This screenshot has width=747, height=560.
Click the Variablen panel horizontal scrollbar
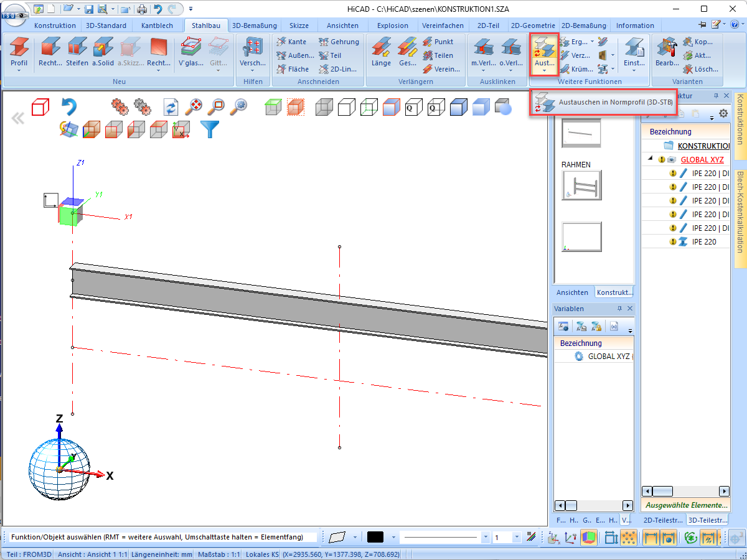click(593, 506)
